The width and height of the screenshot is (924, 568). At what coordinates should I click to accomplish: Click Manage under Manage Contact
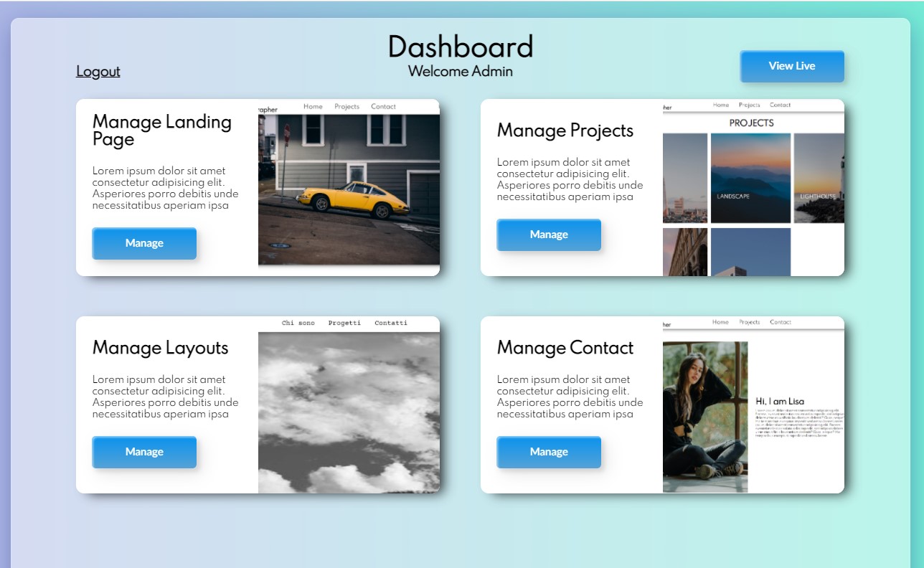tap(549, 452)
